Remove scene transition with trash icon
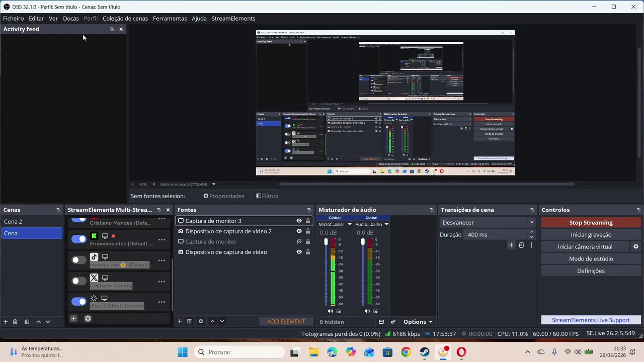 [x=521, y=245]
